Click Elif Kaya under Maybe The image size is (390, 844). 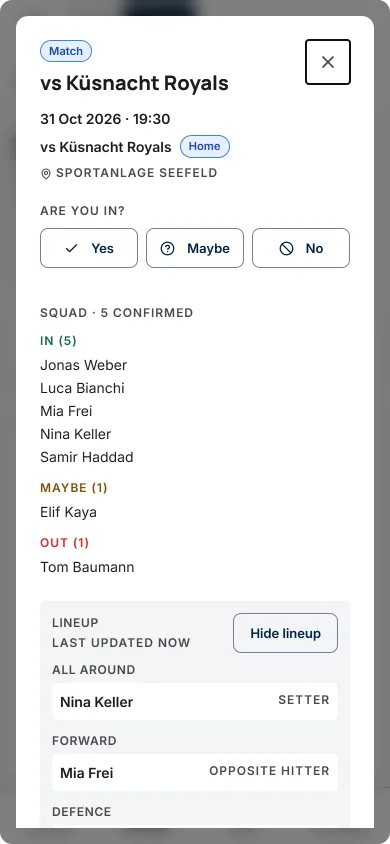click(68, 512)
